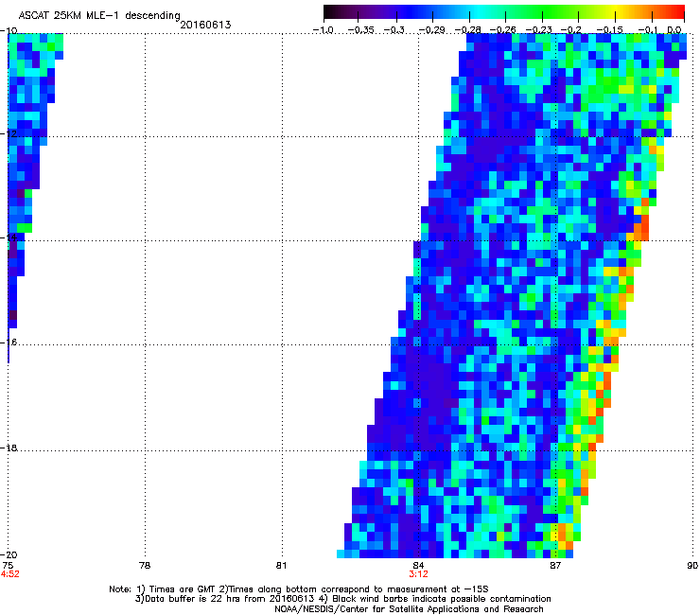Click the note line starting "Note: 1) Times are GMT"
Screen dimensions: 700x615
click(299, 589)
